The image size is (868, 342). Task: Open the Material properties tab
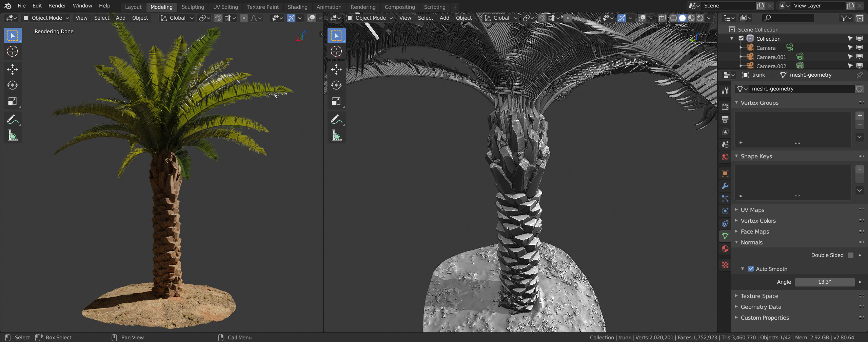coord(725,248)
